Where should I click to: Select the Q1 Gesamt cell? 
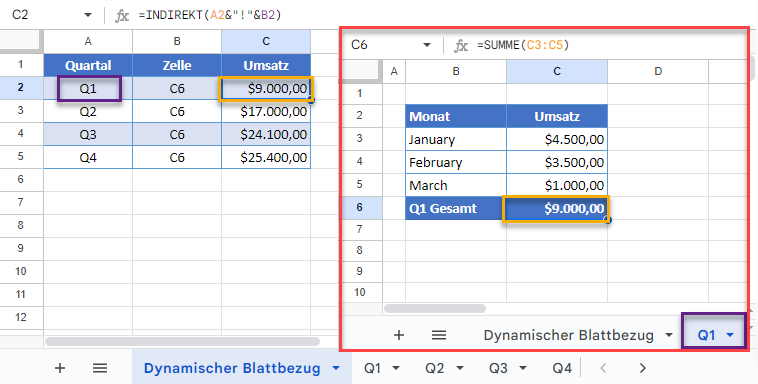tap(456, 208)
